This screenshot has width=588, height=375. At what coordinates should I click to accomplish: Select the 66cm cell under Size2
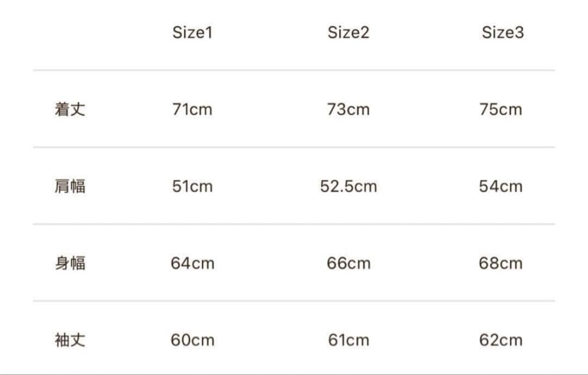[348, 263]
